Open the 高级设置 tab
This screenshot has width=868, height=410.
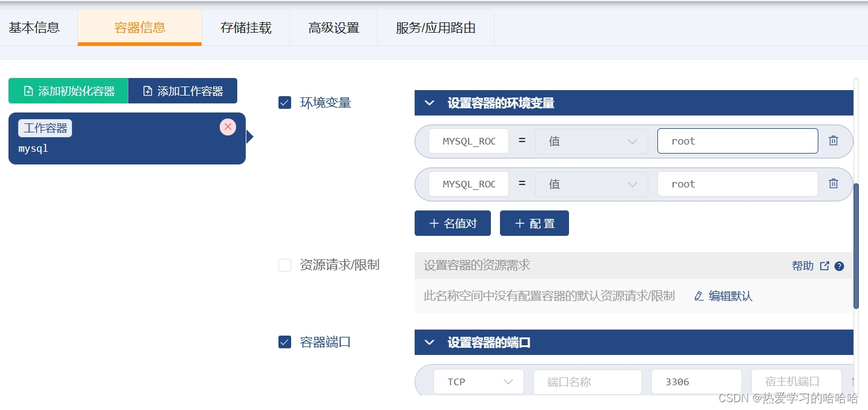coord(333,27)
